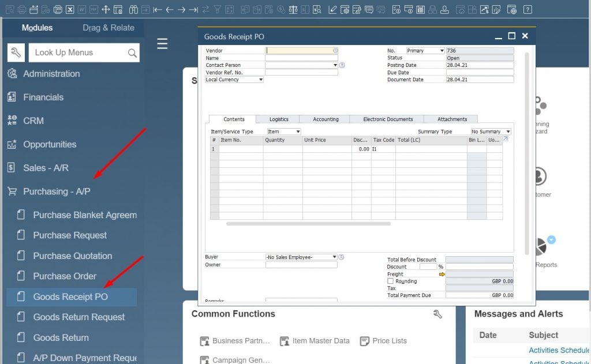Open the Summary Type dropdown showing No Summary

[x=490, y=131]
